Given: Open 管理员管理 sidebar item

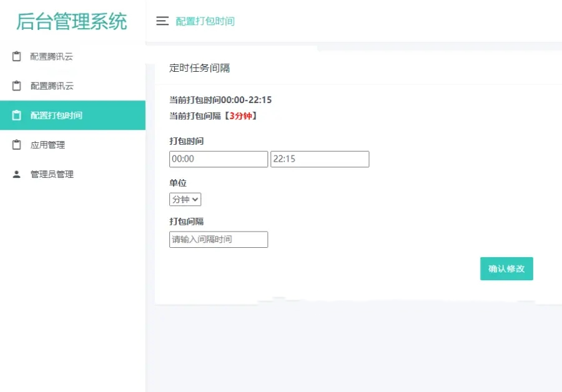Looking at the screenshot, I should (x=73, y=174).
